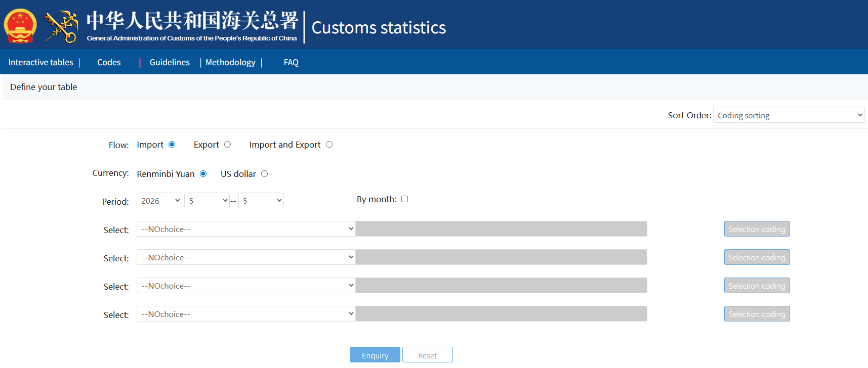Click the Reset button
The width and height of the screenshot is (868, 368).
[428, 355]
